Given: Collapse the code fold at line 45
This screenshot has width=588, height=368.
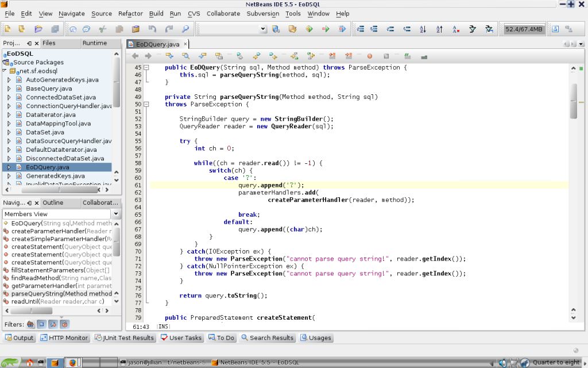Looking at the screenshot, I should (146, 68).
